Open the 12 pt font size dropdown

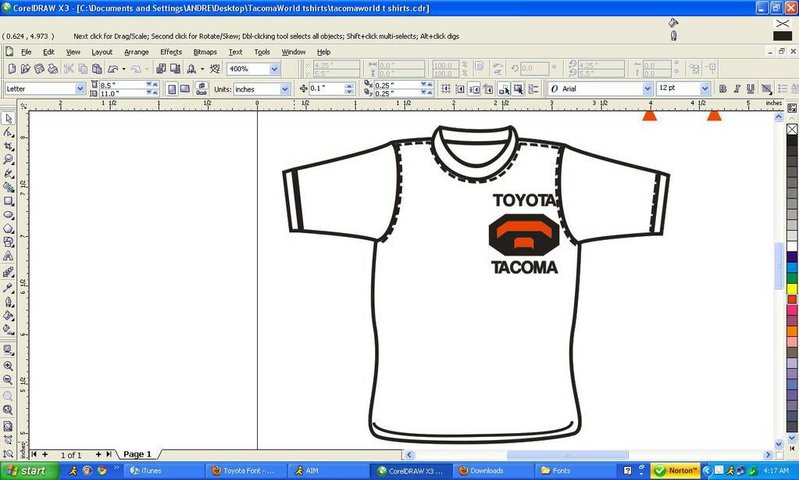(x=704, y=89)
